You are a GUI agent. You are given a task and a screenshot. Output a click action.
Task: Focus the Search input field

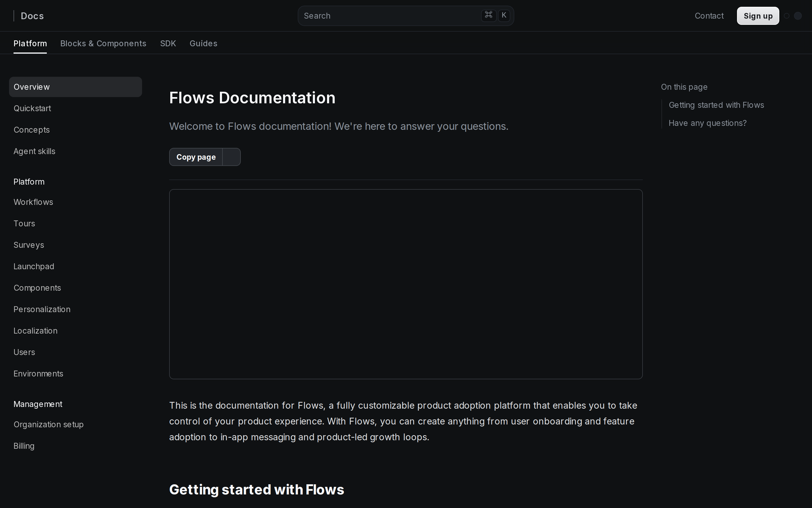point(406,16)
